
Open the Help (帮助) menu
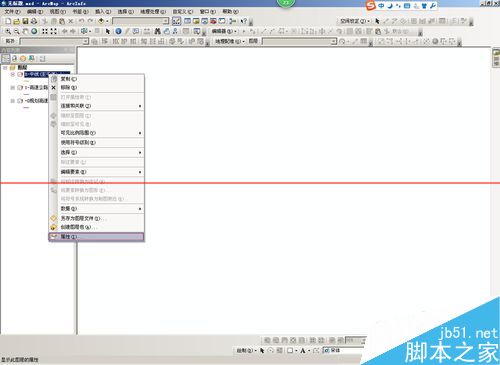pyautogui.click(x=230, y=12)
